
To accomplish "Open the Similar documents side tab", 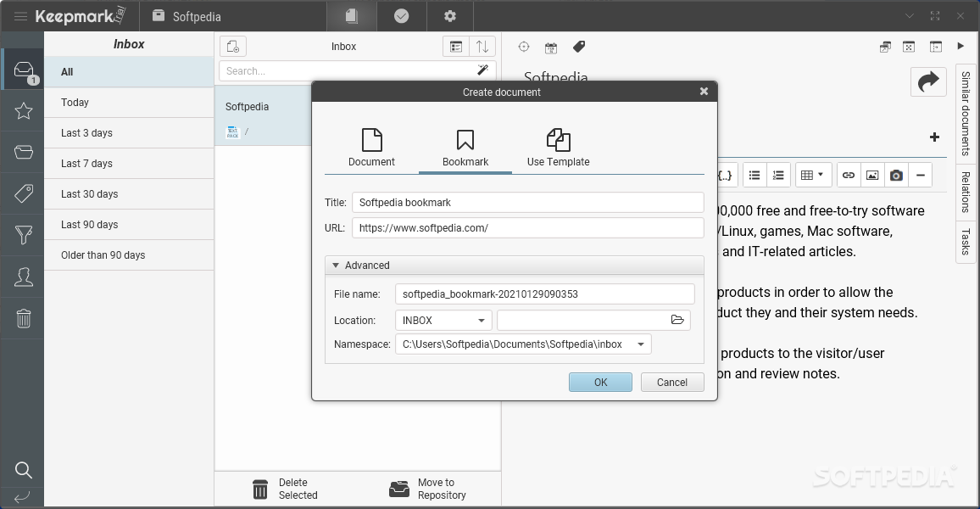I will click(966, 114).
